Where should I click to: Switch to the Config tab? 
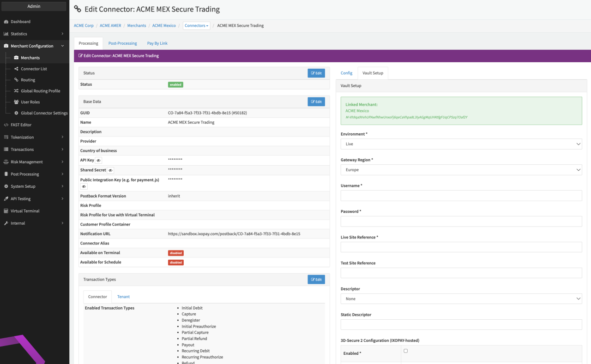pyautogui.click(x=346, y=73)
